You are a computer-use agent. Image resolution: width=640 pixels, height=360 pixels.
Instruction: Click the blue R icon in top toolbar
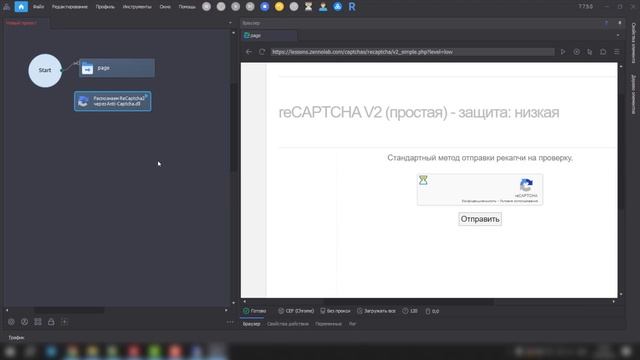352,7
